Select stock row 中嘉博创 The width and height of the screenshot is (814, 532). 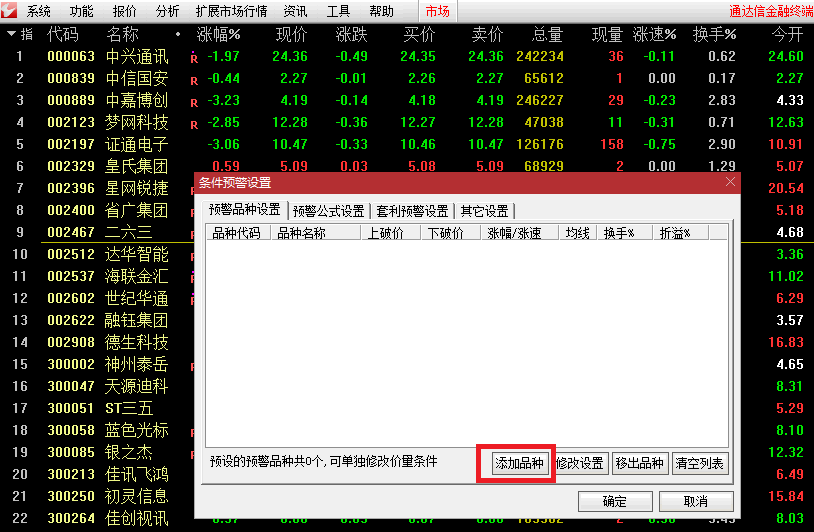(137, 100)
